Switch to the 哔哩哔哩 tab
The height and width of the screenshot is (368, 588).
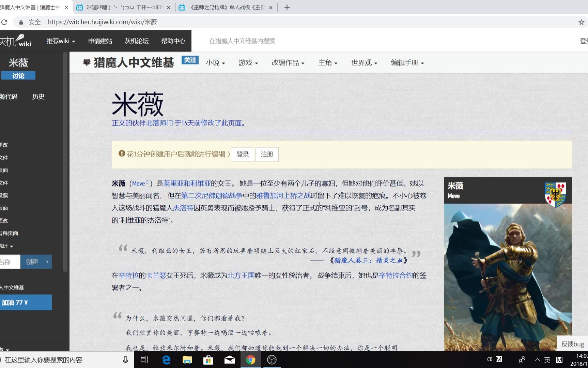coord(124,7)
